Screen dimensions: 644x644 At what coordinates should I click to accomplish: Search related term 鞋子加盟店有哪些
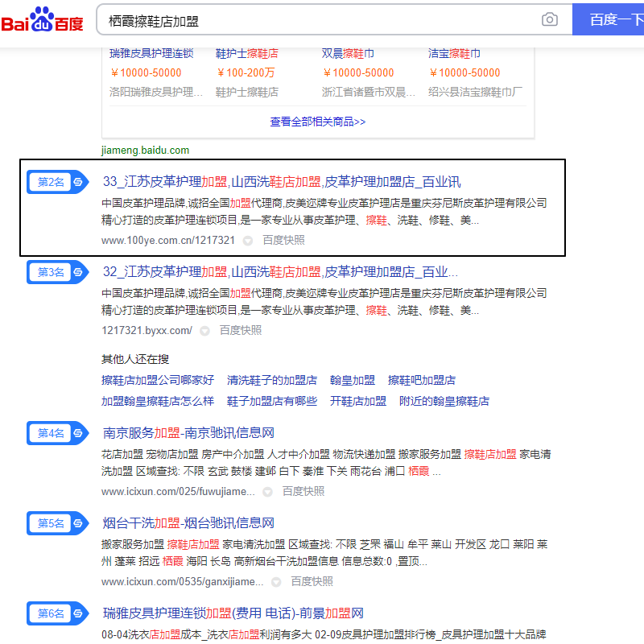272,401
